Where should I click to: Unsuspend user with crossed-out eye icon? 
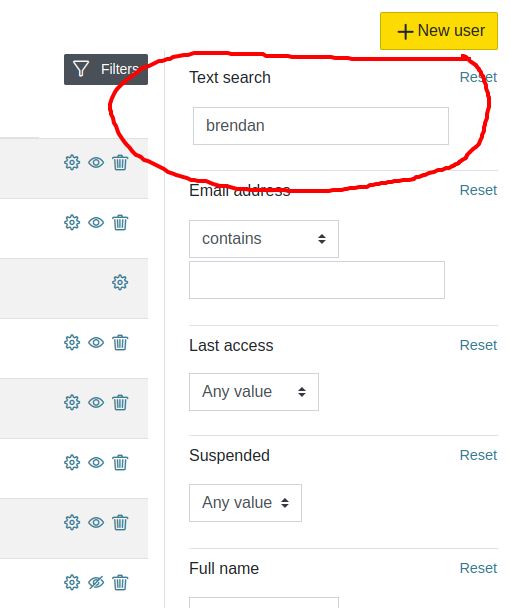tap(96, 582)
